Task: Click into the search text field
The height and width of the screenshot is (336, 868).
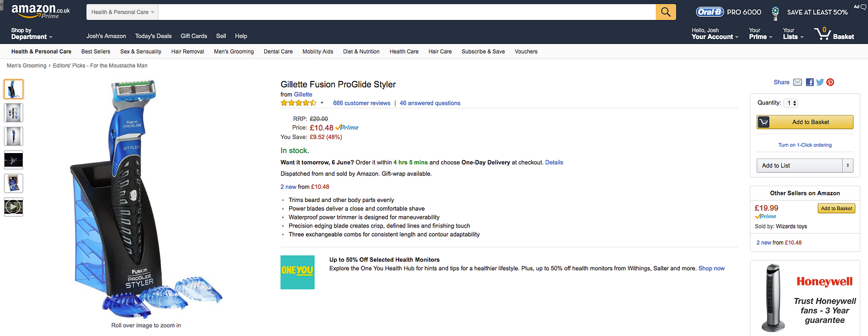Action: [407, 12]
